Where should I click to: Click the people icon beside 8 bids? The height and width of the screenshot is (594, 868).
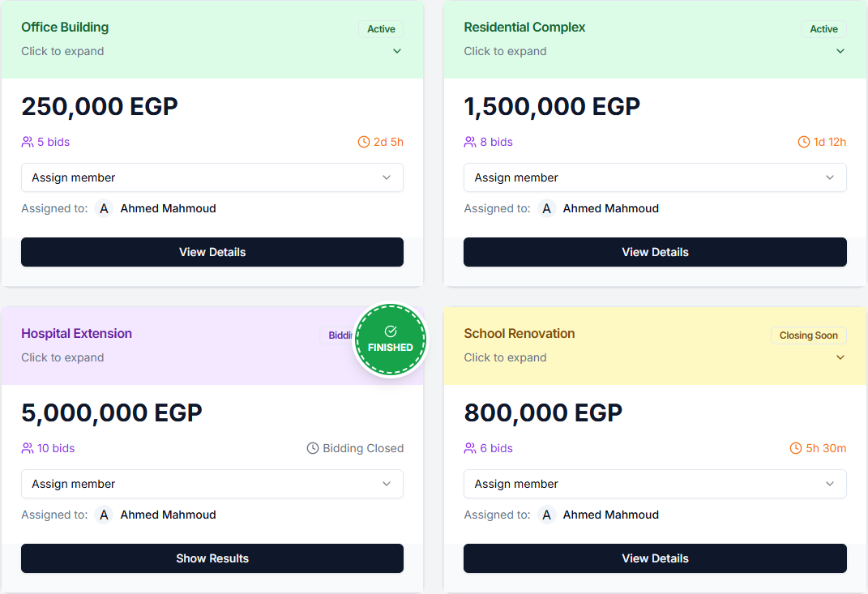pyautogui.click(x=470, y=142)
